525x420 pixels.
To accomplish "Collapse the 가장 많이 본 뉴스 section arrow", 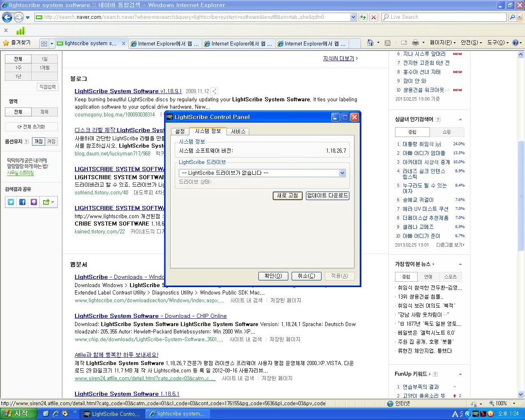I will point(460,264).
